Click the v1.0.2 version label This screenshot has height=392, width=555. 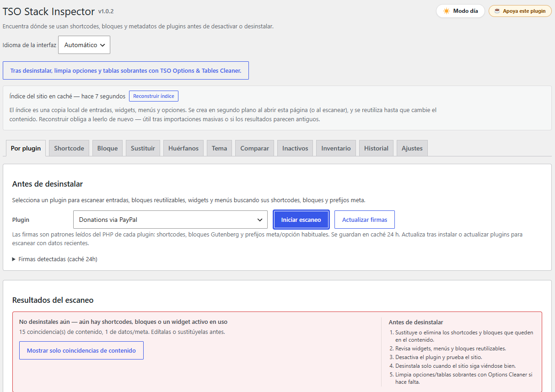(x=106, y=11)
